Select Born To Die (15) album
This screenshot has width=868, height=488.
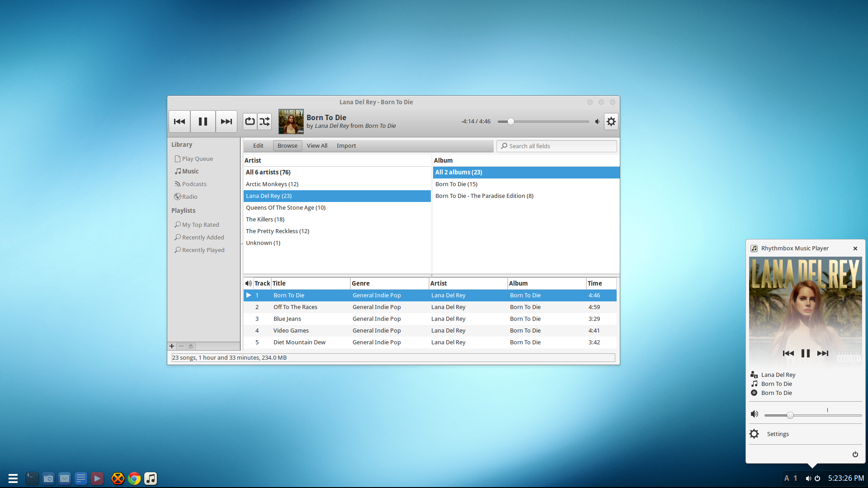click(526, 184)
